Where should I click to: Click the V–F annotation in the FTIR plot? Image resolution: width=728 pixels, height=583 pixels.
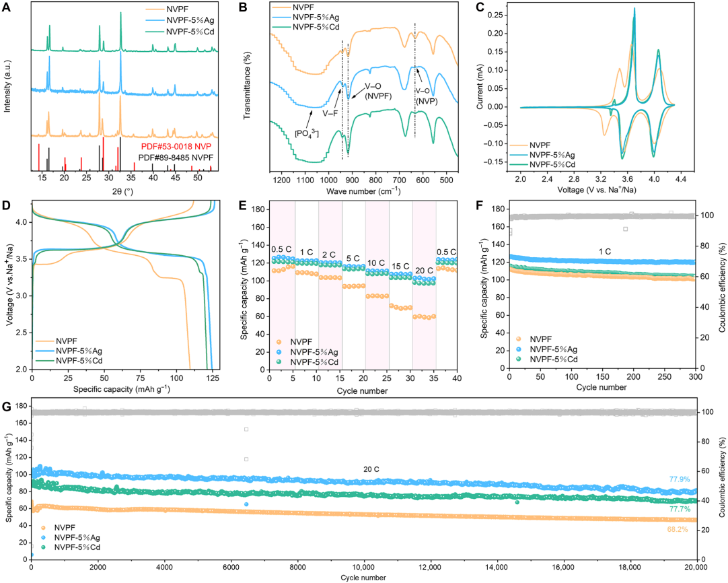tap(330, 112)
